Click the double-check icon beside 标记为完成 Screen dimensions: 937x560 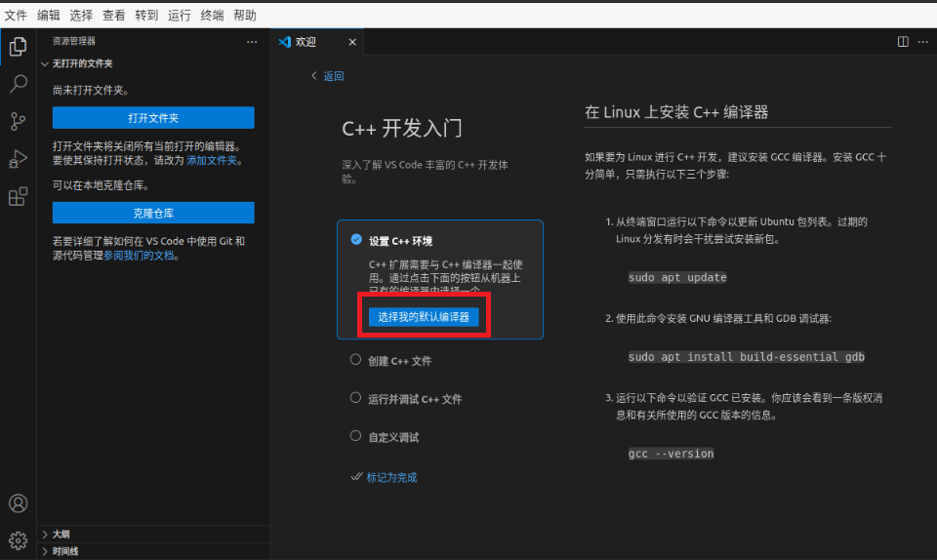click(357, 476)
